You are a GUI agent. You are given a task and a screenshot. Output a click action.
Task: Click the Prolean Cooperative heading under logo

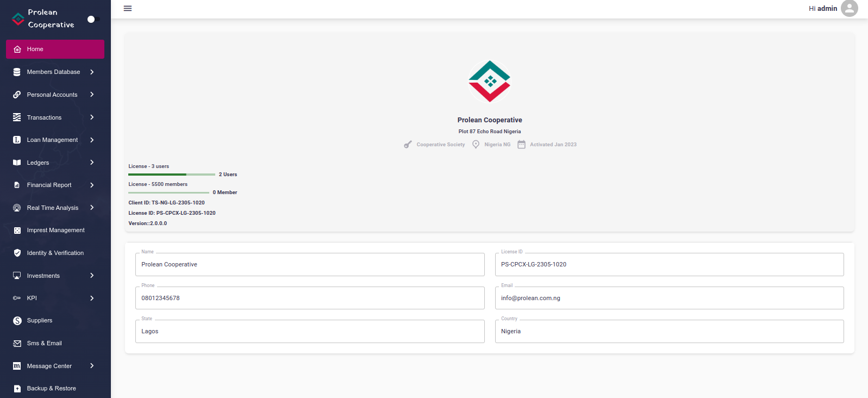[490, 120]
